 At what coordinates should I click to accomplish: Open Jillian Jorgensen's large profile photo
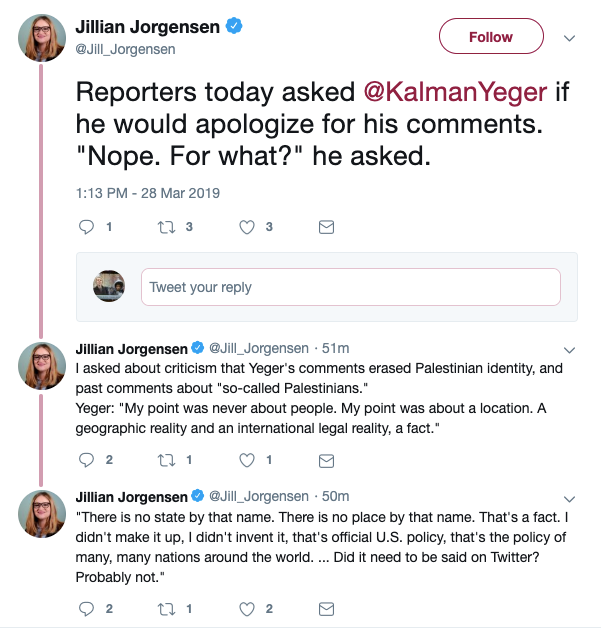coord(42,38)
